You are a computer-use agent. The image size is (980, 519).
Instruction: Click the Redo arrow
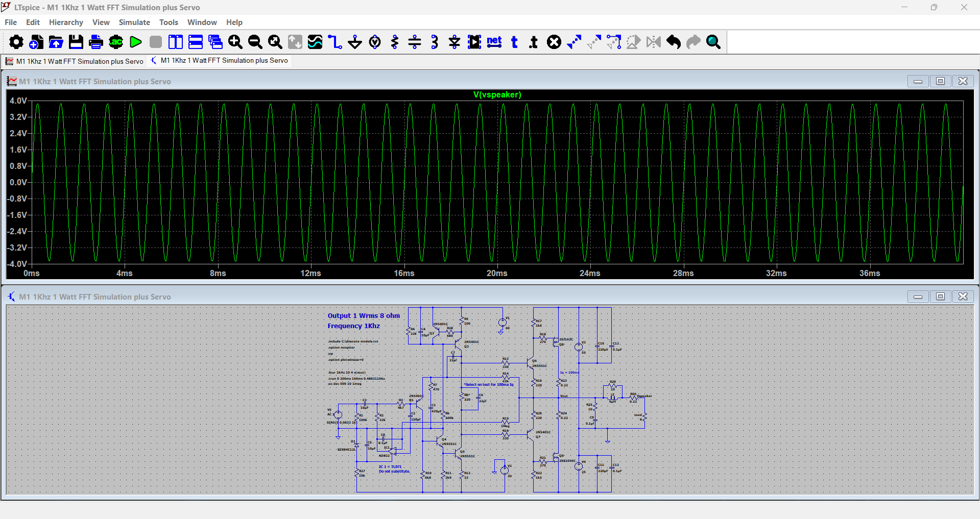(694, 42)
